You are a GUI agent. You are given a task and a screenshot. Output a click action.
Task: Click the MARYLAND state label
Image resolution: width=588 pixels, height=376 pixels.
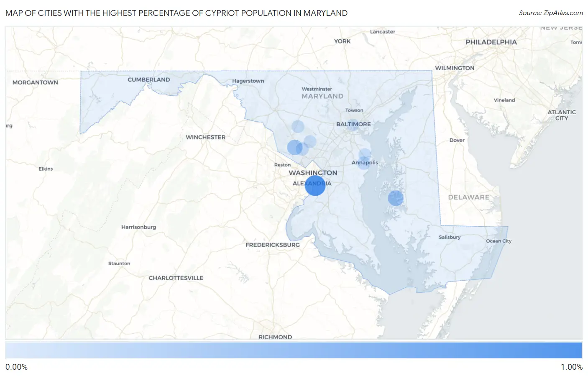tap(322, 96)
